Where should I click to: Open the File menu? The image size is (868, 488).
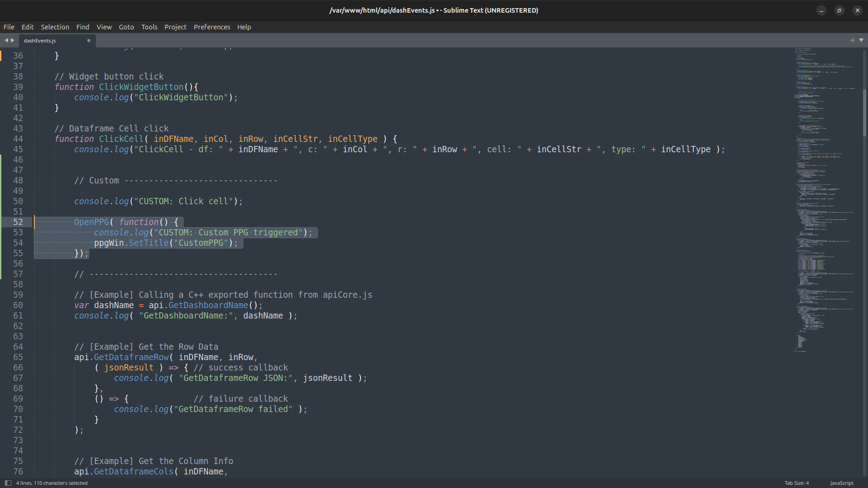pyautogui.click(x=9, y=27)
